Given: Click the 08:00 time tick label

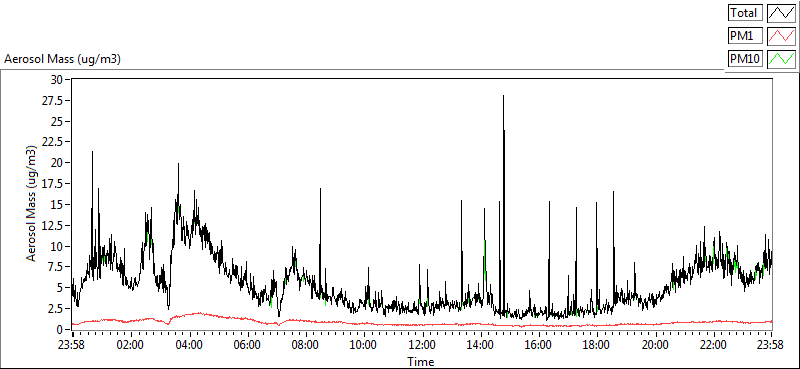Looking at the screenshot, I should (x=305, y=344).
